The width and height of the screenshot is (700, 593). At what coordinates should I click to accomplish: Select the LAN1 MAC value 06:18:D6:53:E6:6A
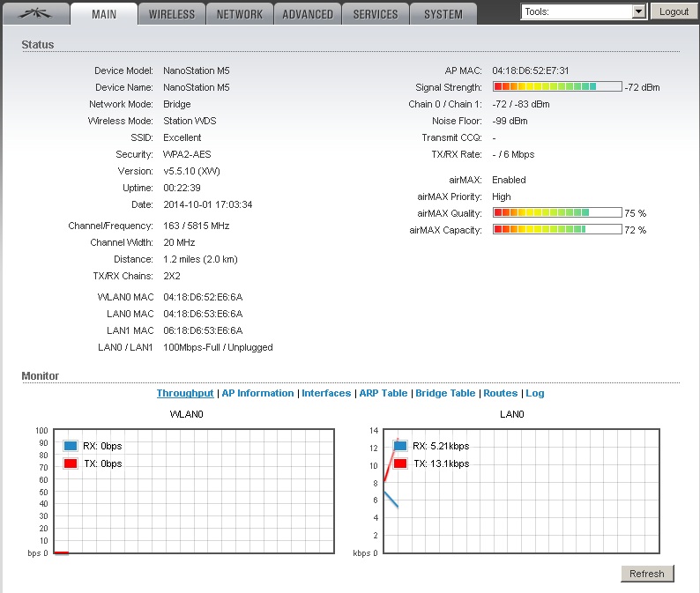203,330
